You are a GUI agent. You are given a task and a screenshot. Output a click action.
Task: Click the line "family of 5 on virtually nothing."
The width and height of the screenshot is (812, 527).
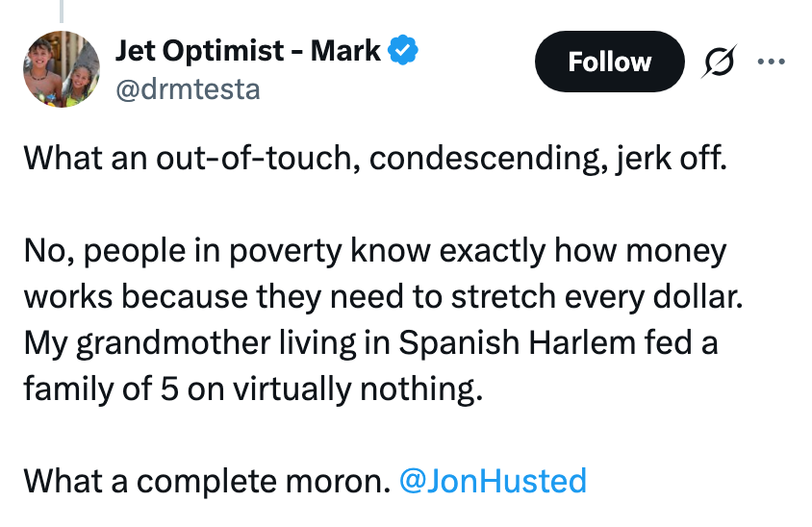(250, 387)
